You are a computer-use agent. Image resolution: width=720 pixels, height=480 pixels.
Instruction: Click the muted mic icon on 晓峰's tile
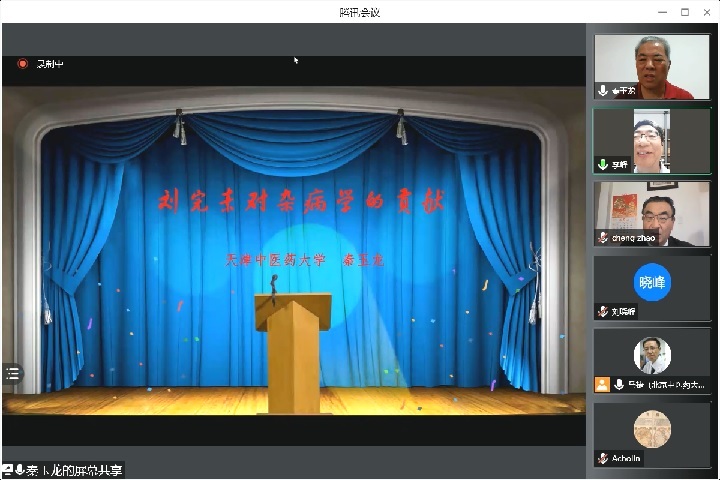[x=603, y=311]
